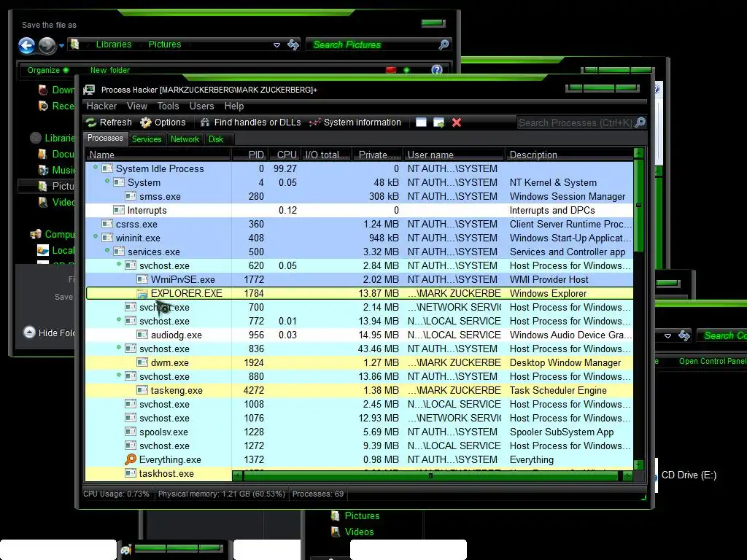Collapse the wininit.exe tree node

[96, 236]
